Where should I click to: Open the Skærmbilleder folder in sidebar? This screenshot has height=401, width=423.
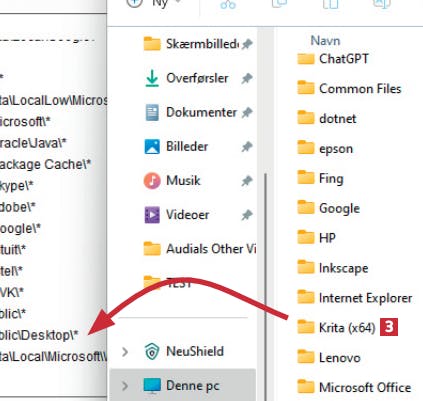191,44
